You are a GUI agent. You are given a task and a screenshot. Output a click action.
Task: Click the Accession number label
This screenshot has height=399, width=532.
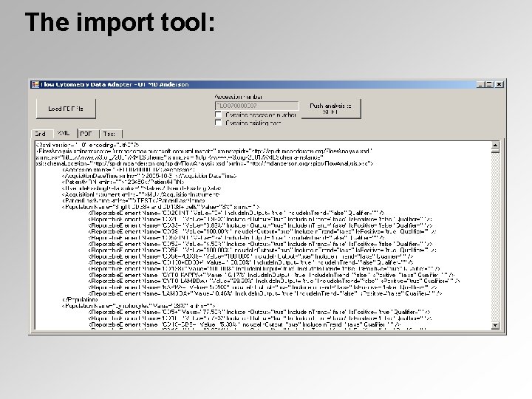[x=239, y=97]
